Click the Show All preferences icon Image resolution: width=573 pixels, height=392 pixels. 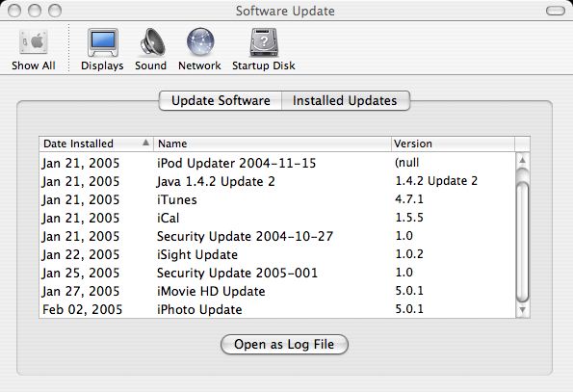tap(34, 50)
